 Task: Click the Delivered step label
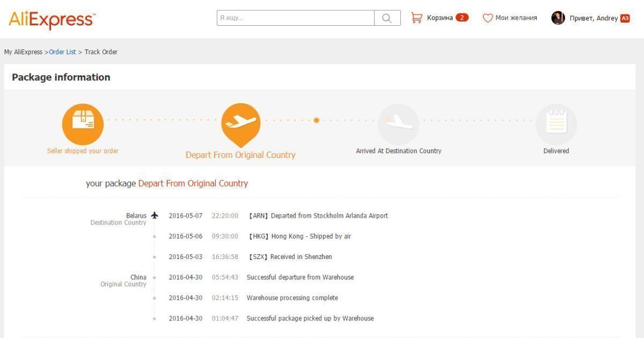[x=556, y=151]
